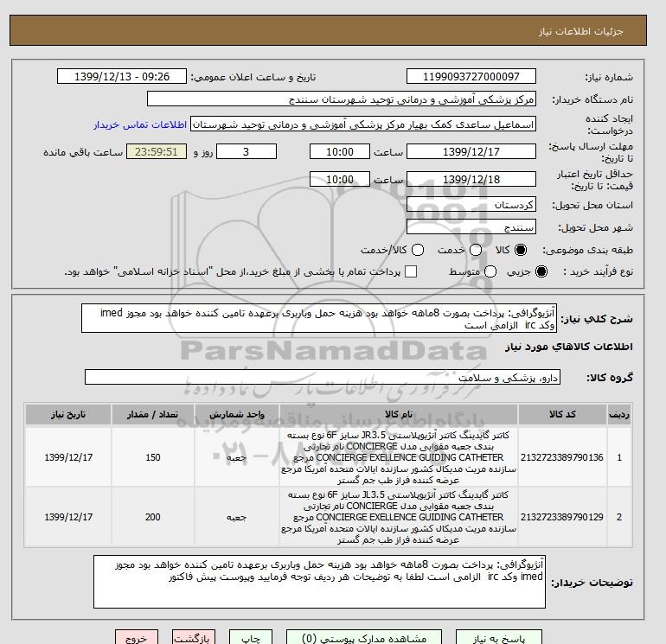Click the بازگشت back button
666x644 pixels.
[x=194, y=638]
